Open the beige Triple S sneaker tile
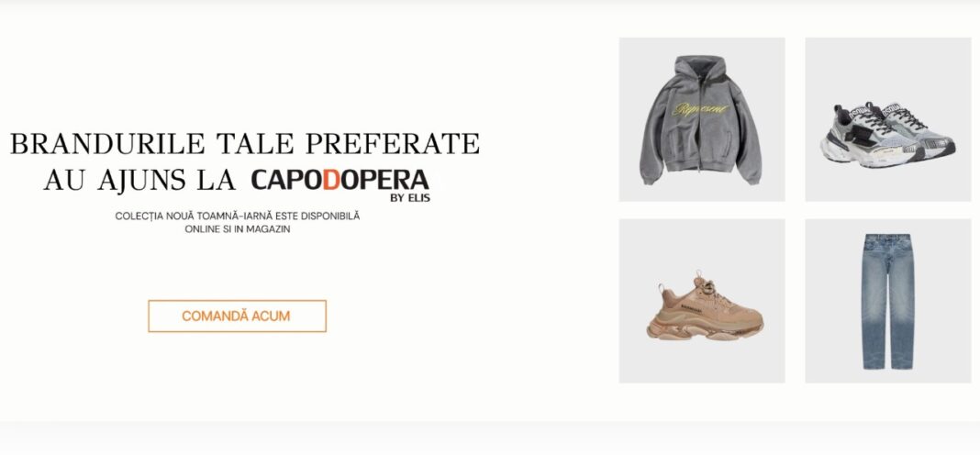 [702, 301]
